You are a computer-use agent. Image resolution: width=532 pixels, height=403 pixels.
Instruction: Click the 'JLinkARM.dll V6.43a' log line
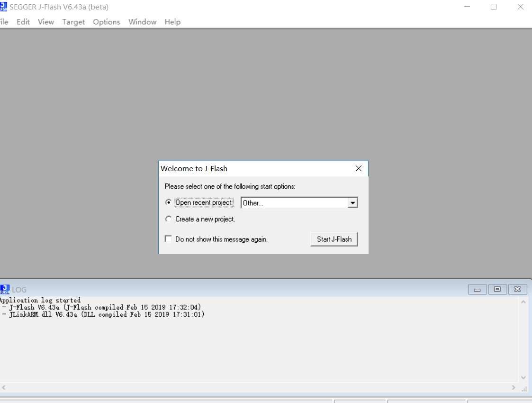(x=103, y=314)
